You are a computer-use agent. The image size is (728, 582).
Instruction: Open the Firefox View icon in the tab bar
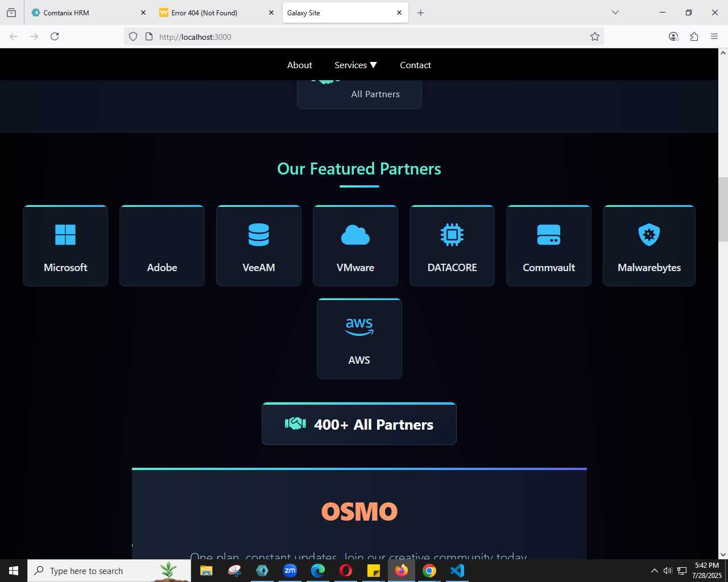tap(11, 13)
